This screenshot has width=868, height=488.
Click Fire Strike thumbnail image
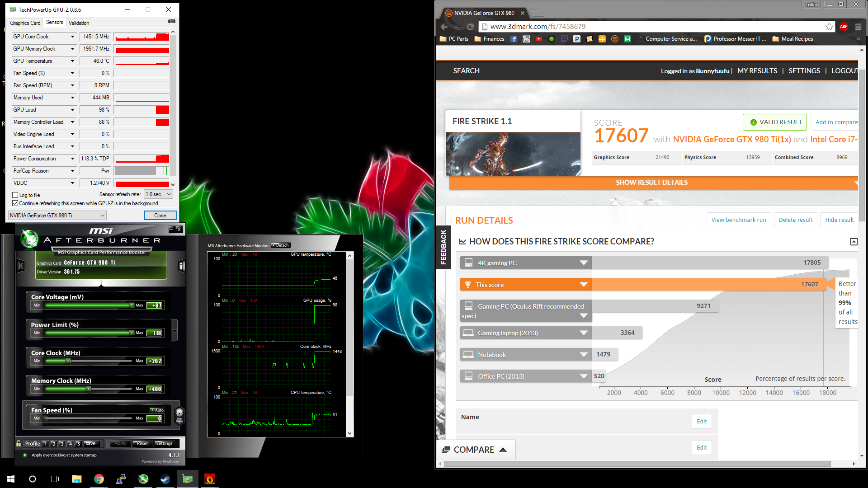[x=513, y=154]
